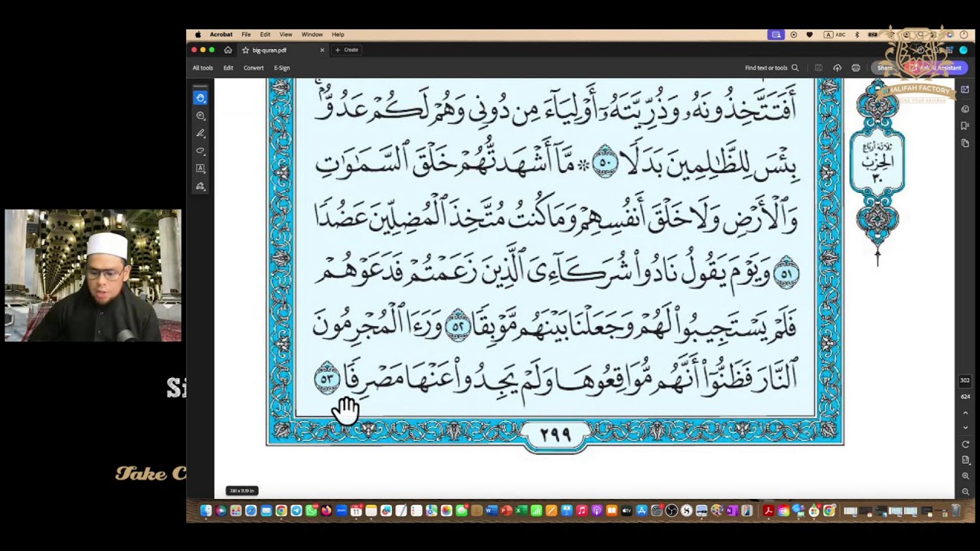Open the File menu in the menu bar
The image size is (980, 551).
tap(246, 34)
